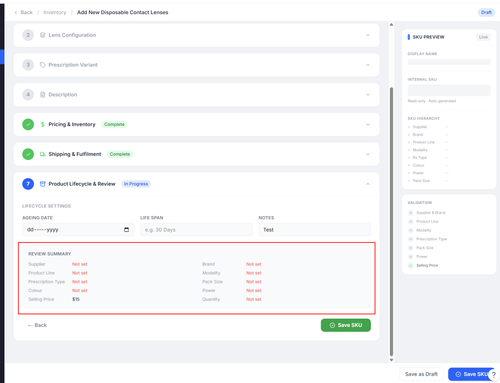Open the Ageing Date calendar picker
Image resolution: width=500 pixels, height=383 pixels.
126,230
